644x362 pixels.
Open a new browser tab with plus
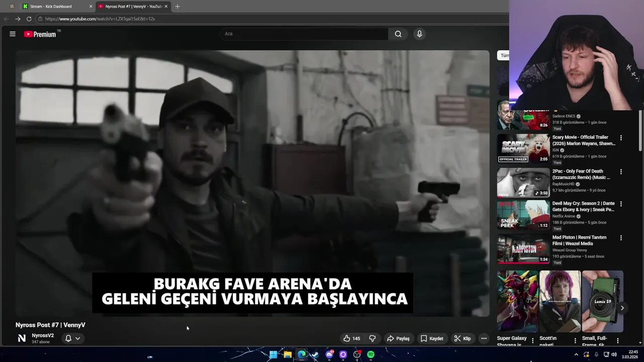click(x=177, y=7)
